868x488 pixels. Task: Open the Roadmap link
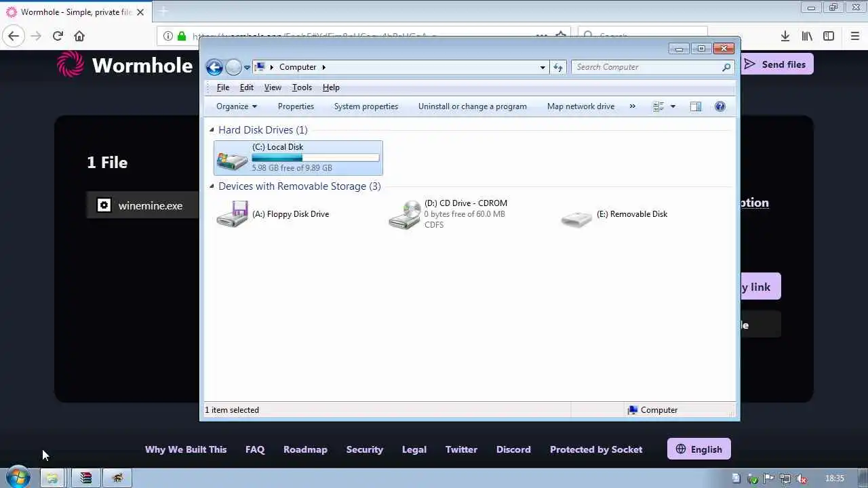pyautogui.click(x=305, y=449)
